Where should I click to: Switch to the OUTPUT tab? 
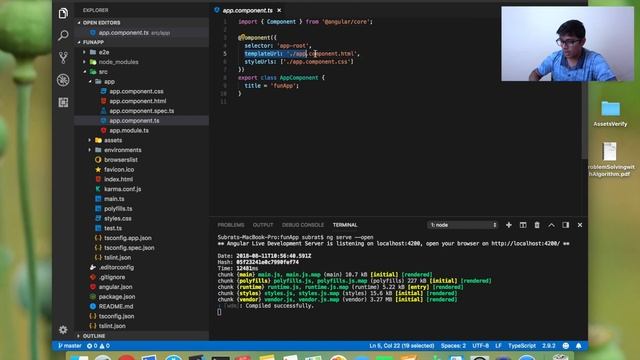pos(263,225)
